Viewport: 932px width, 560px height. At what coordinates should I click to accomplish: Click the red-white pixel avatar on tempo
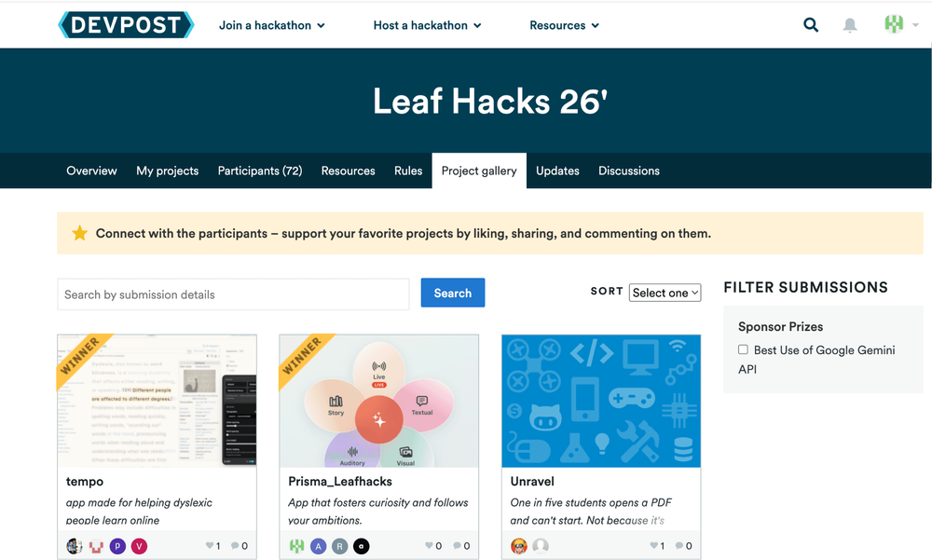96,546
